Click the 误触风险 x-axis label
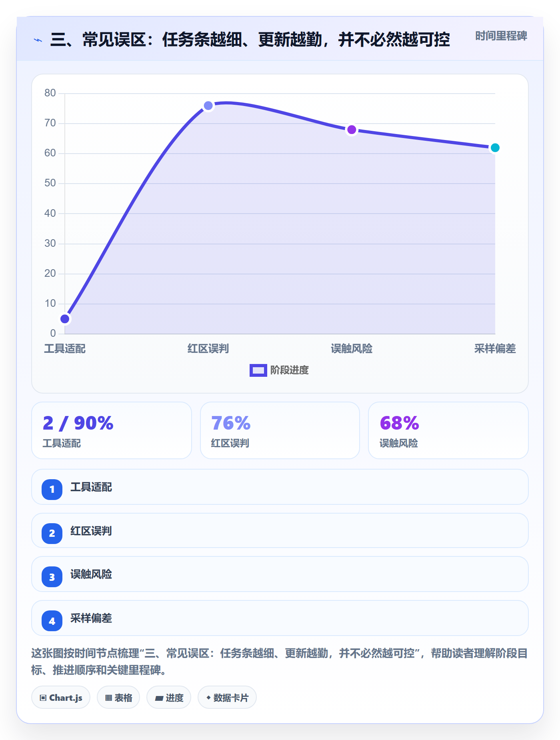Image resolution: width=560 pixels, height=740 pixels. (352, 349)
